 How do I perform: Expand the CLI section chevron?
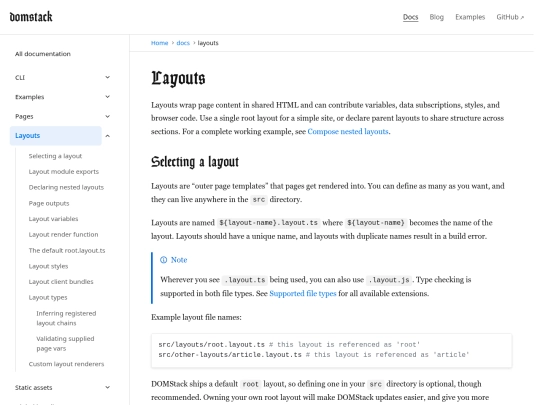click(x=107, y=77)
